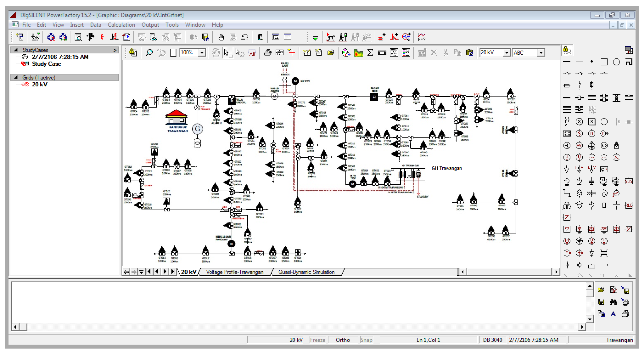Toggle the Ortho mode in status bar
The image size is (644, 354).
(x=342, y=340)
